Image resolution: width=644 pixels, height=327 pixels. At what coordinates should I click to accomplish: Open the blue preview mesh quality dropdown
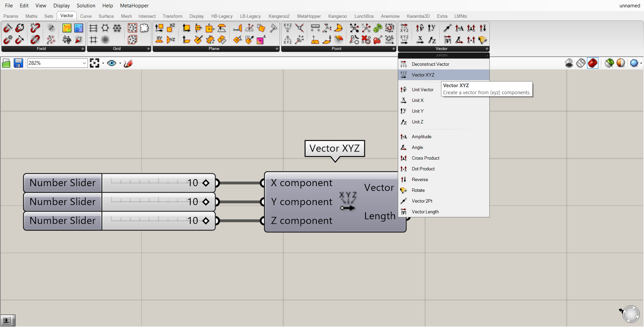pyautogui.click(x=641, y=63)
